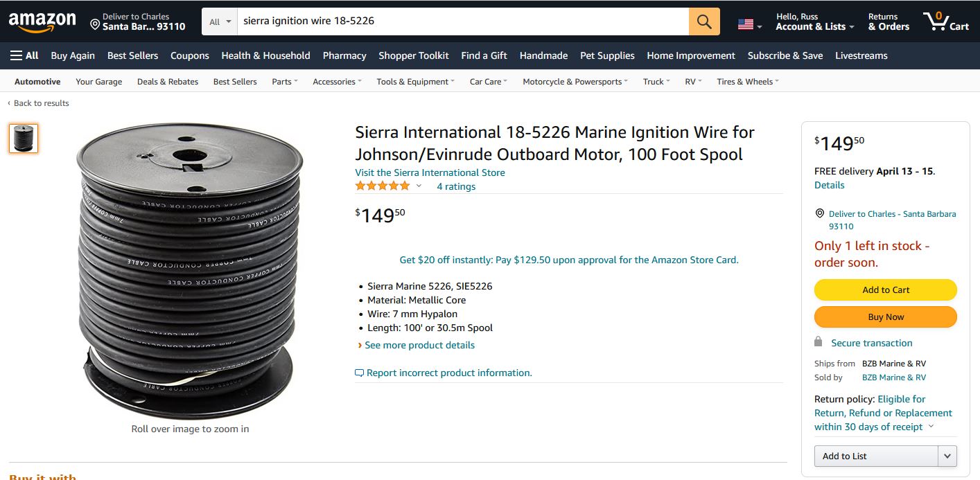
Task: Click inside the search text field
Action: click(x=463, y=21)
